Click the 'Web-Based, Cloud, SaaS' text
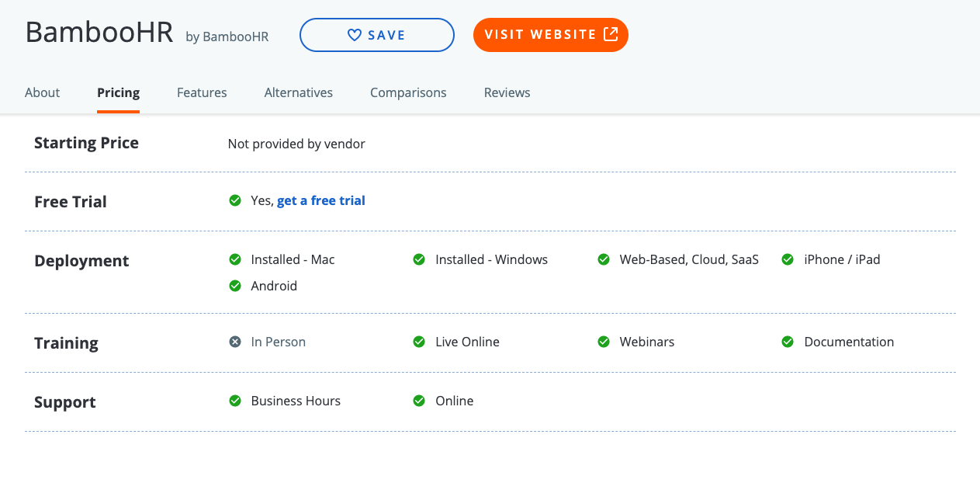980x483 pixels. coord(689,259)
